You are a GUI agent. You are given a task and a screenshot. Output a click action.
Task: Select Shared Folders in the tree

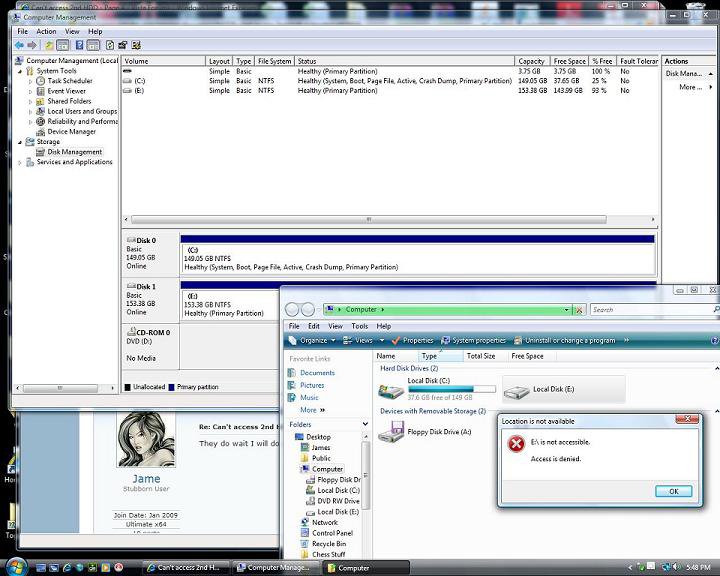pyautogui.click(x=69, y=101)
